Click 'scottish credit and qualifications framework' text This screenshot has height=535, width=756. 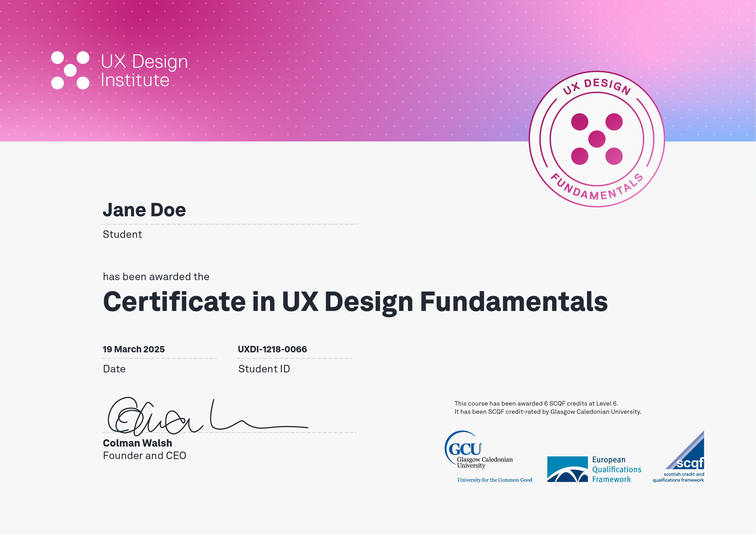[x=678, y=477]
